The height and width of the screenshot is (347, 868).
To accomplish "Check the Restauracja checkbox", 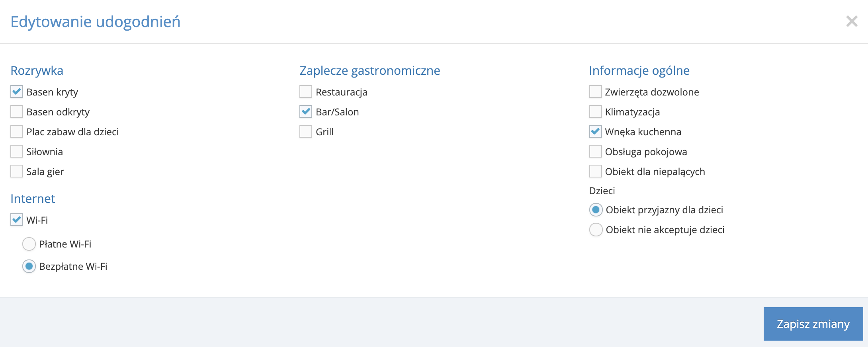I will [306, 92].
